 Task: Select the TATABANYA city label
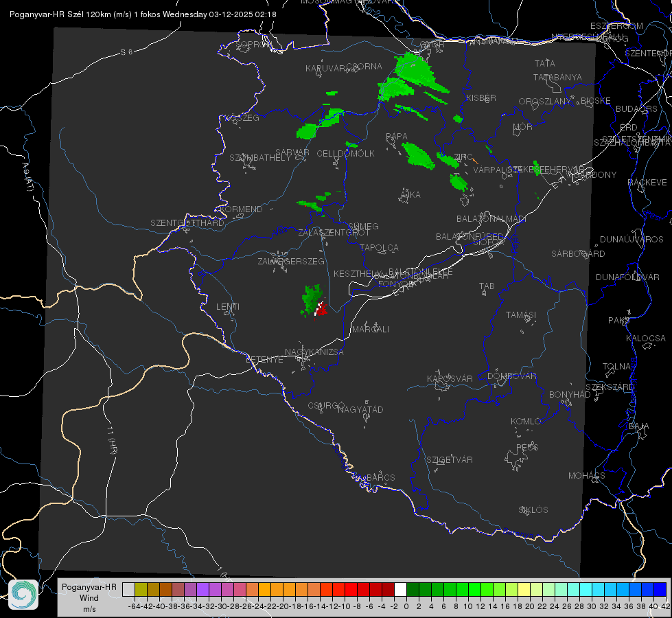coord(557,77)
